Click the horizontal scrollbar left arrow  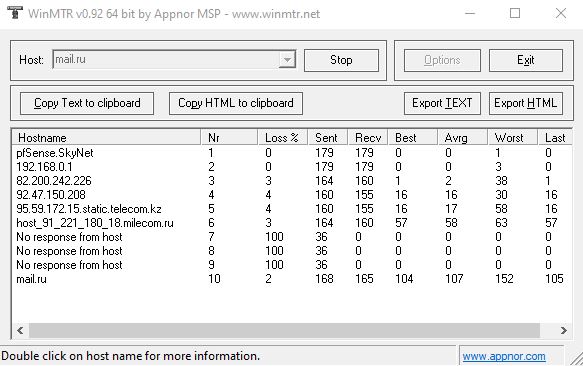coord(20,330)
